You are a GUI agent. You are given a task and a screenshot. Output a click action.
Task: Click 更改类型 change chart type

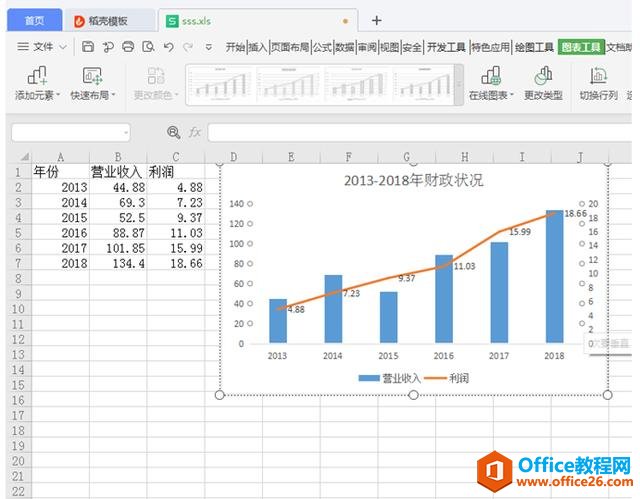(543, 84)
